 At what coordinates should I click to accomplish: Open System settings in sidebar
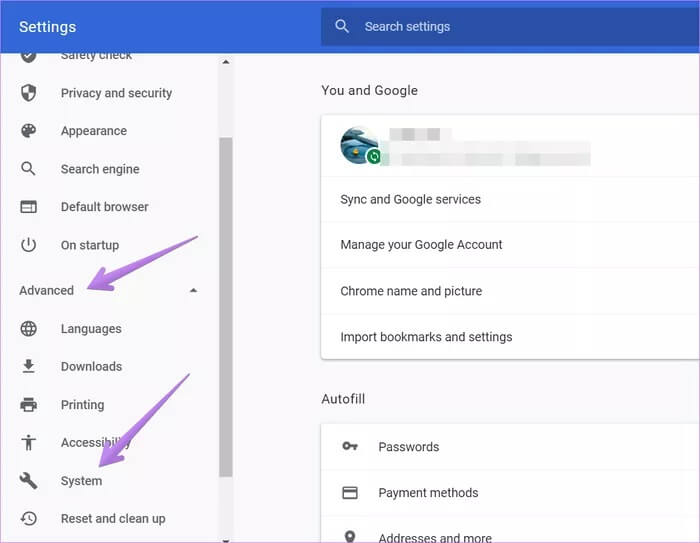click(81, 480)
